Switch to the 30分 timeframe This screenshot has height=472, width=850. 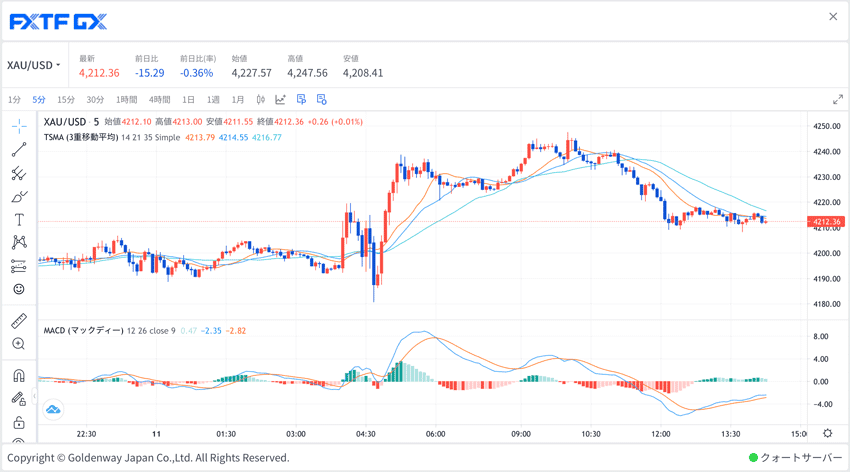tap(95, 100)
